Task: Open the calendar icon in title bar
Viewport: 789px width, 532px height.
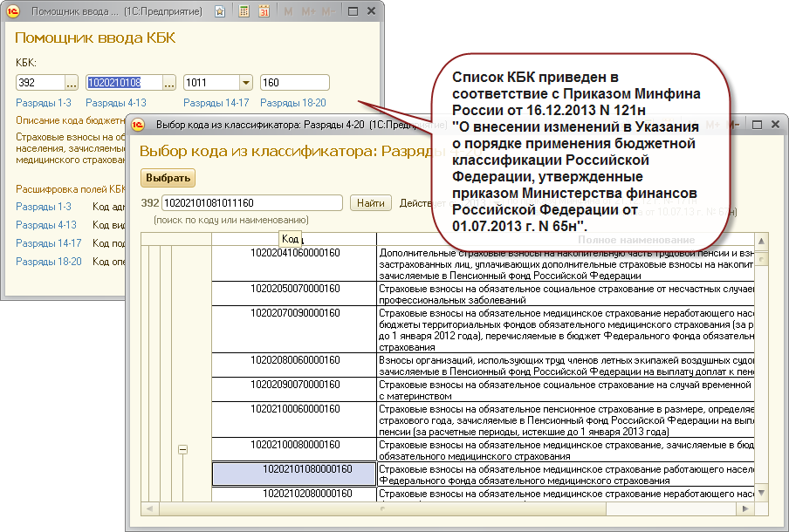Action: (263, 12)
